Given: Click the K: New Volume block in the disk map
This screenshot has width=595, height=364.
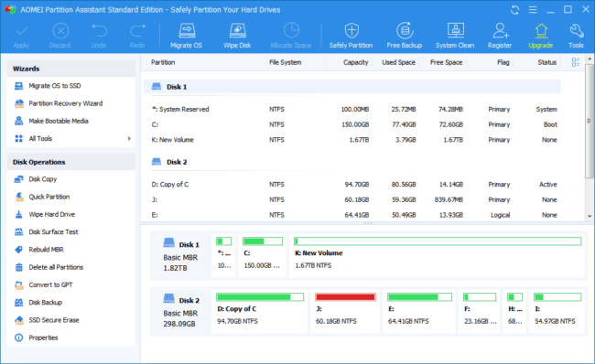Looking at the screenshot, I should point(438,256).
